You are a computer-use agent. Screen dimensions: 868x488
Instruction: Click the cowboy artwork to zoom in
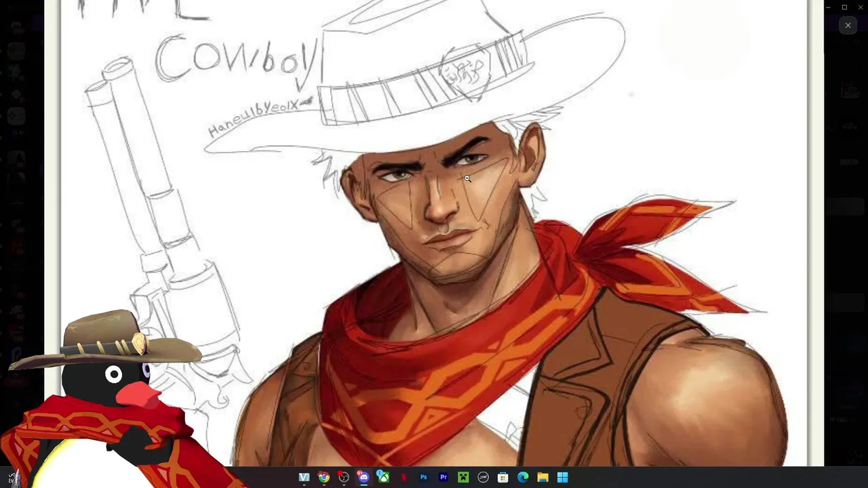click(x=434, y=233)
